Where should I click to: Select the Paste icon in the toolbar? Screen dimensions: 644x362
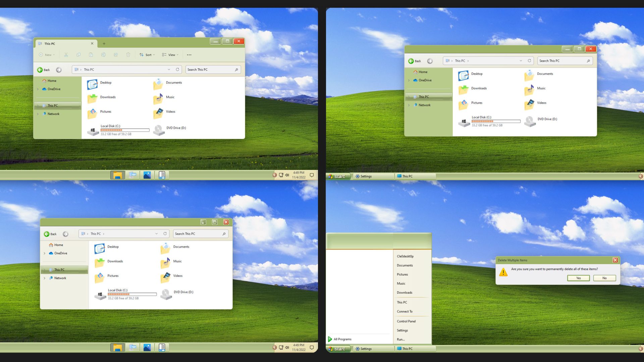(x=91, y=54)
